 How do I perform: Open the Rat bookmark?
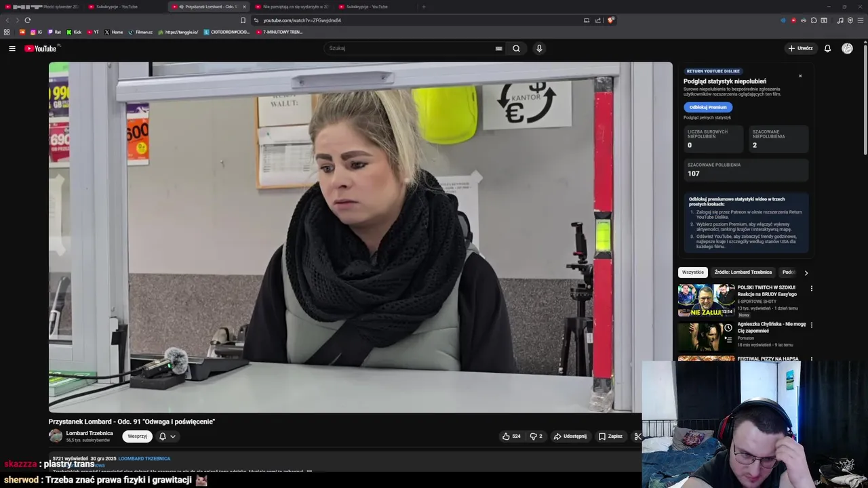click(x=54, y=32)
